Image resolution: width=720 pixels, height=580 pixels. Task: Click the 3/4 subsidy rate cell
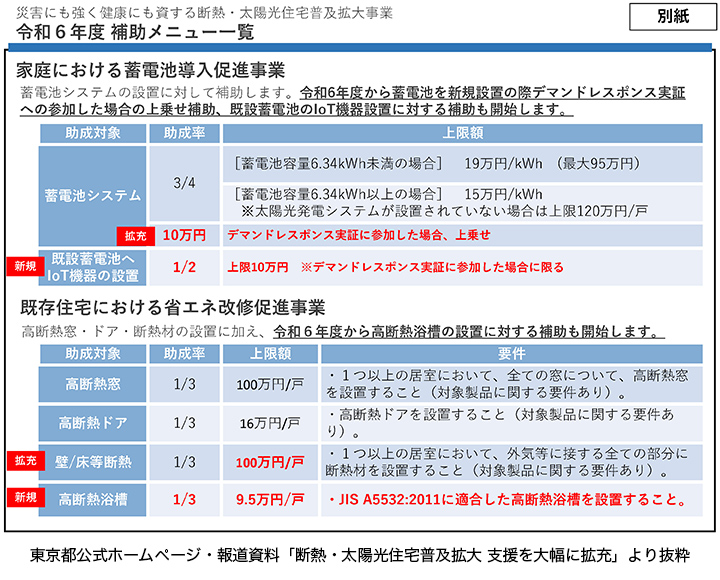(x=184, y=183)
